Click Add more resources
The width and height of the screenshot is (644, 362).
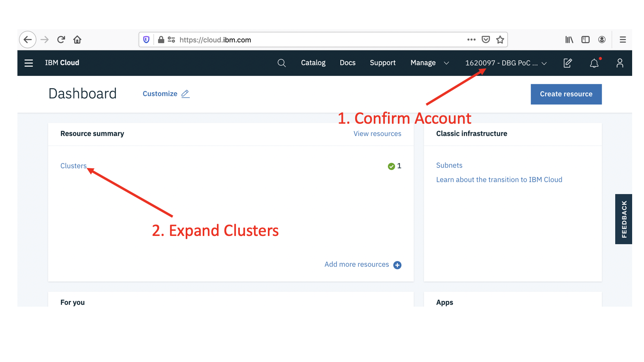point(363,264)
